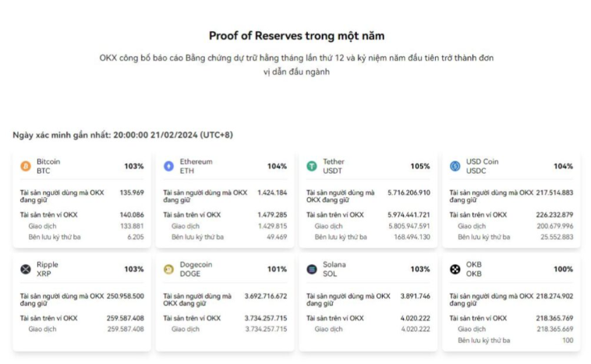Image resolution: width=591 pixels, height=364 pixels.
Task: Select the Tether 105% reserve ratio
Action: [420, 166]
